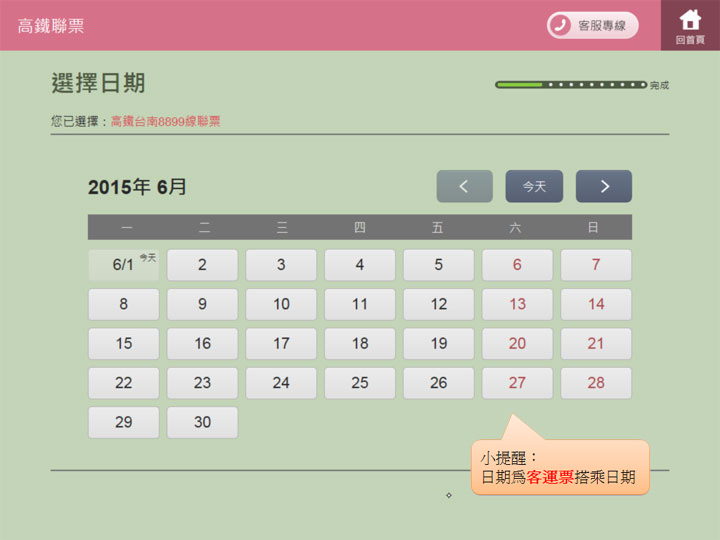Pick June 30 on the calendar
The image size is (720, 540).
click(202, 422)
